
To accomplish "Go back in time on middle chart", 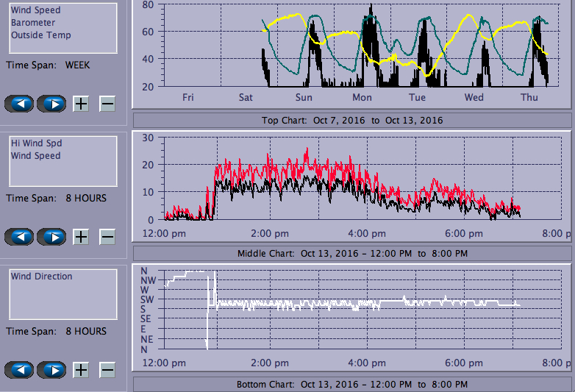I will pos(19,237).
